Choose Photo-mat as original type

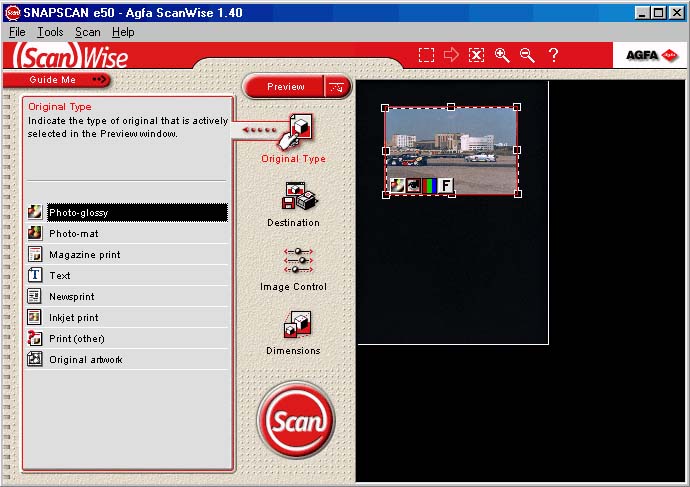pyautogui.click(x=73, y=233)
